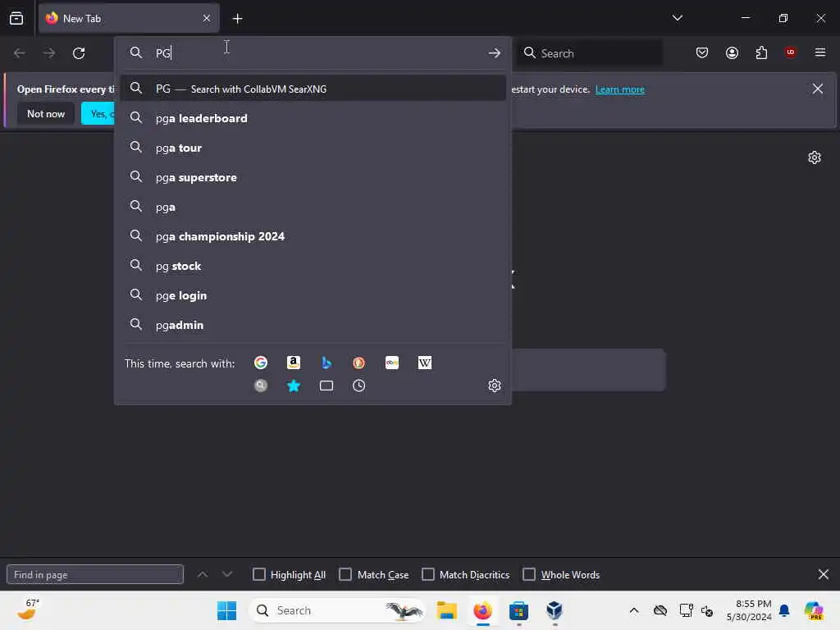840x630 pixels.
Task: Search this time with Amazon
Action: pyautogui.click(x=294, y=363)
